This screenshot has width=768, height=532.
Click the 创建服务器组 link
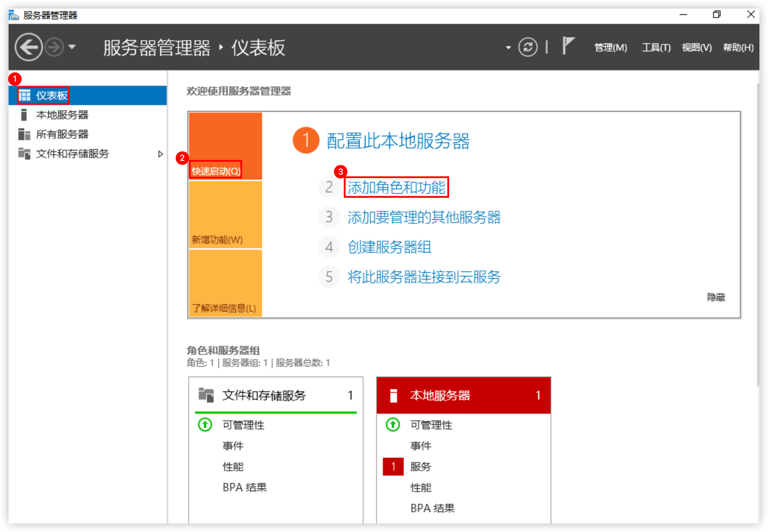(x=389, y=247)
